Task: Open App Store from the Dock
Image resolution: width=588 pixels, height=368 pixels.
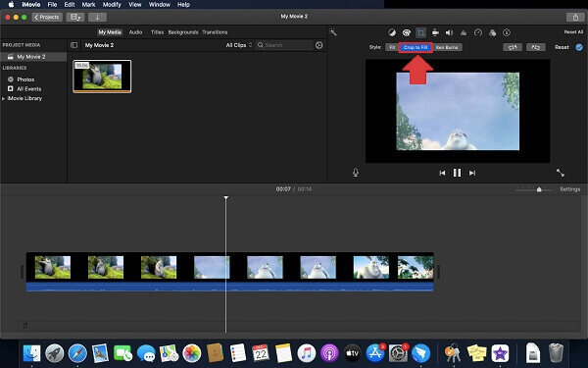Action: click(374, 353)
